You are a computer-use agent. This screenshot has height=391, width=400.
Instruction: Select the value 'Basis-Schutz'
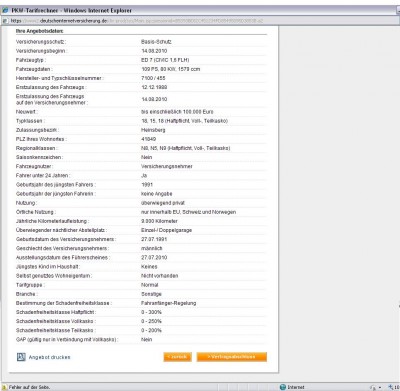point(156,42)
